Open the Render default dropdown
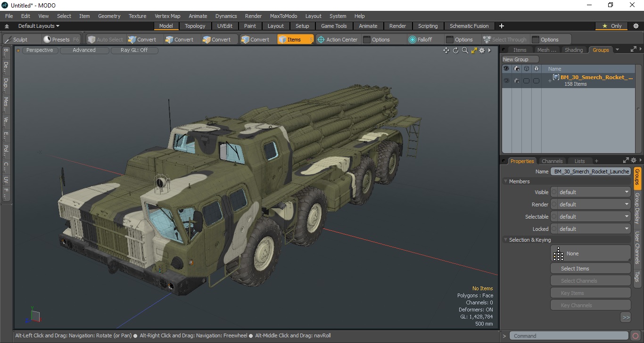 click(x=594, y=204)
